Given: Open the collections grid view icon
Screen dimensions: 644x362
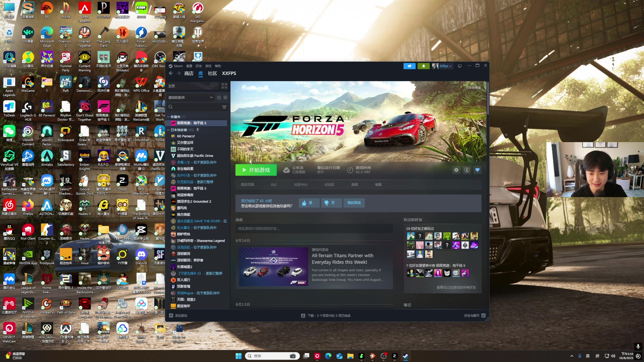Looking at the screenshot, I should click(224, 86).
